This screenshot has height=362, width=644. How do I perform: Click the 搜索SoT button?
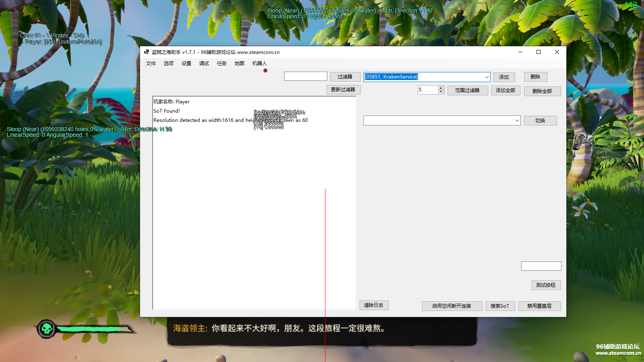500,306
